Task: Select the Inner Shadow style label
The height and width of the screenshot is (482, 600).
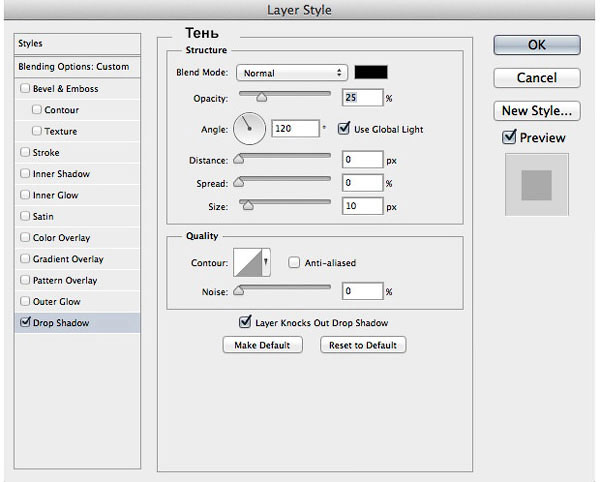Action: click(61, 174)
